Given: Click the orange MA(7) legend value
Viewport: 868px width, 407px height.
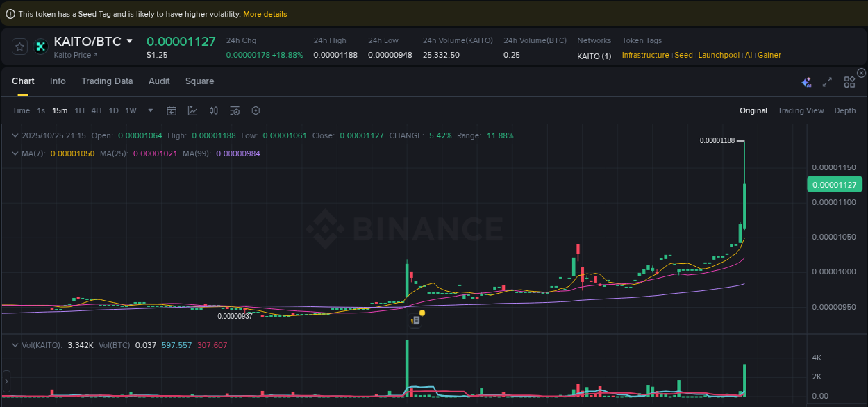Looking at the screenshot, I should click(72, 153).
